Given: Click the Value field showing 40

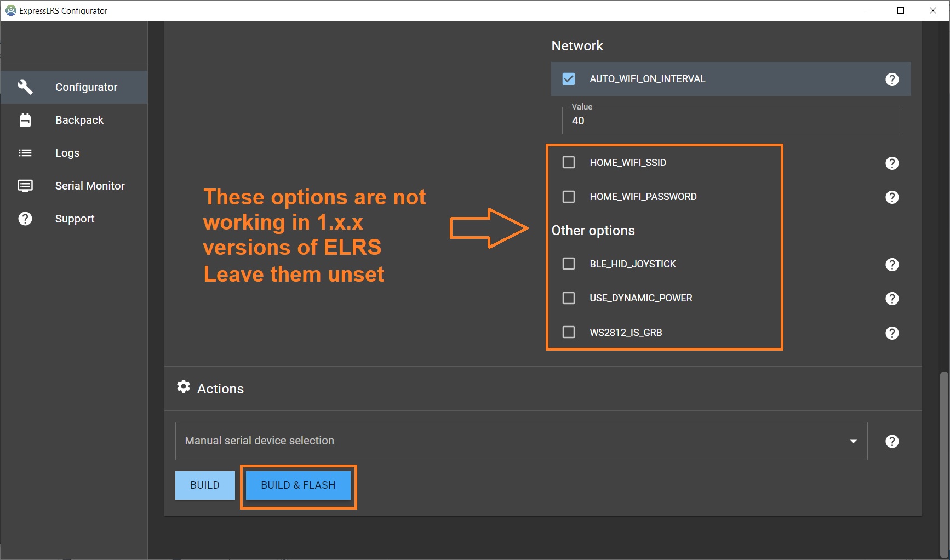Looking at the screenshot, I should (x=731, y=121).
